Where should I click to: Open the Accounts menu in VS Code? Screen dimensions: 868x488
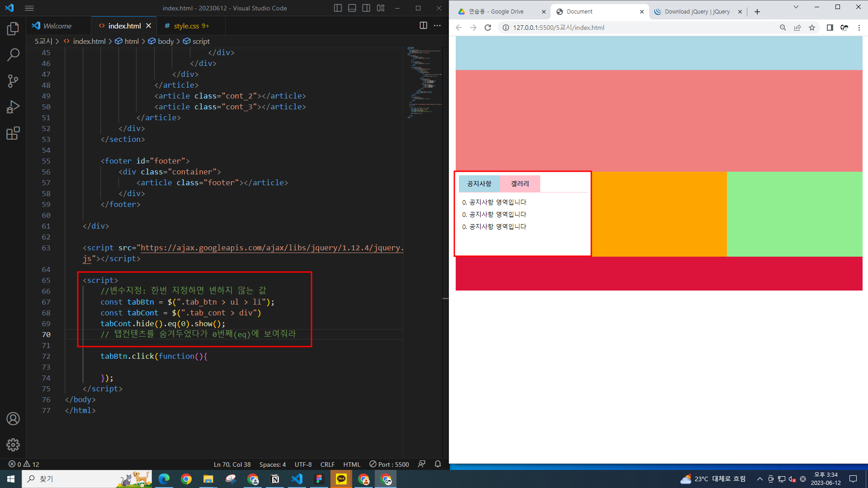pyautogui.click(x=13, y=419)
